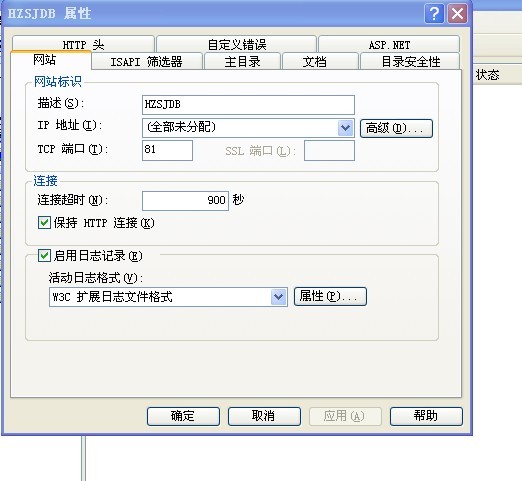Click the TCP 端口 field with 81
The height and width of the screenshot is (481, 522).
(167, 150)
